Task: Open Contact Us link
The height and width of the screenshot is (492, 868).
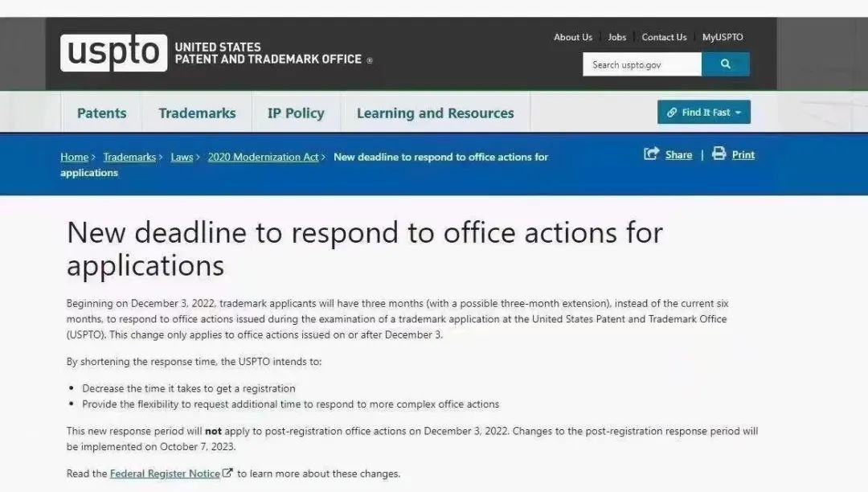Action: (664, 37)
